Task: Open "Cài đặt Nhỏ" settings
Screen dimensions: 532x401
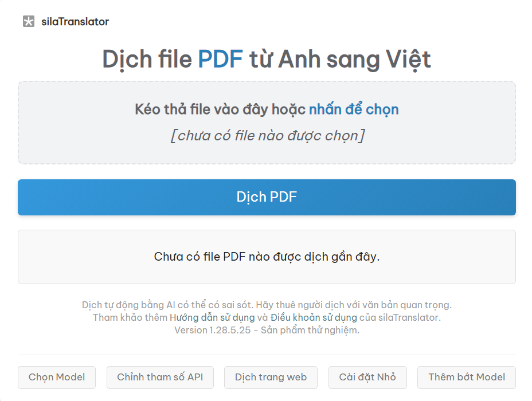Action: tap(367, 378)
